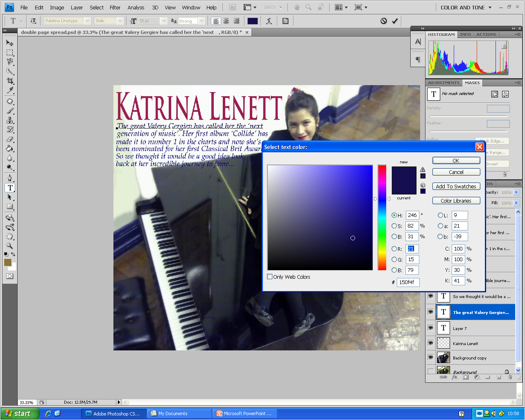Select the H hue radio button
Image resolution: width=525 pixels, height=420 pixels.
(x=394, y=215)
